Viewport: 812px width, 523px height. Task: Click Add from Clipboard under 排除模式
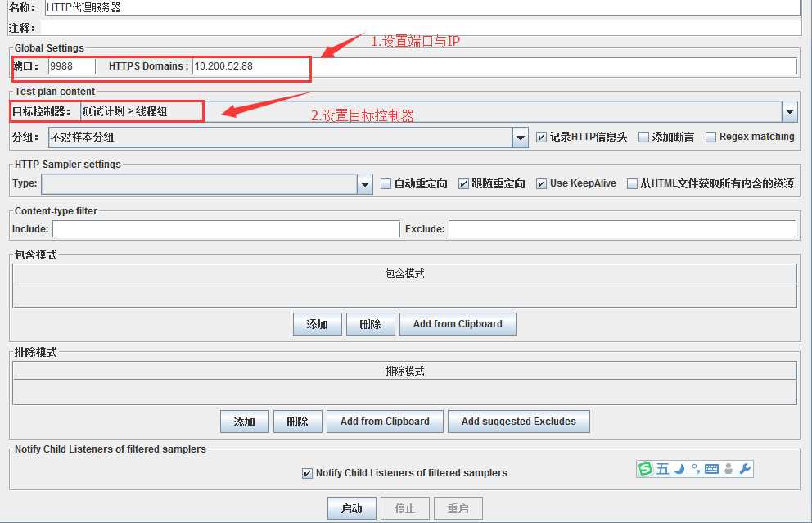[x=385, y=422]
